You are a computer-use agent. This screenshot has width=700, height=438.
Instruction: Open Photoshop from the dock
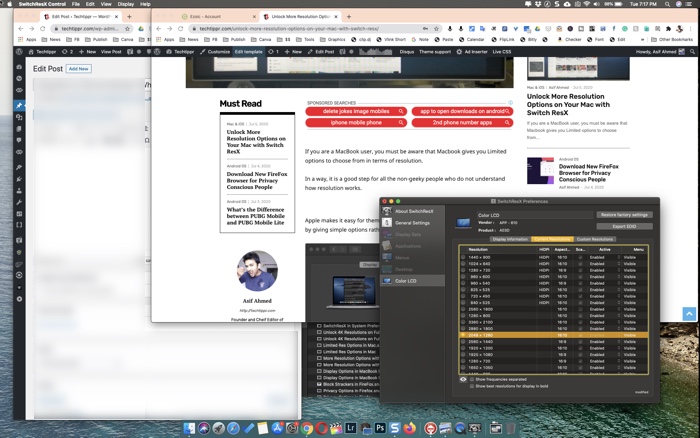pos(380,428)
